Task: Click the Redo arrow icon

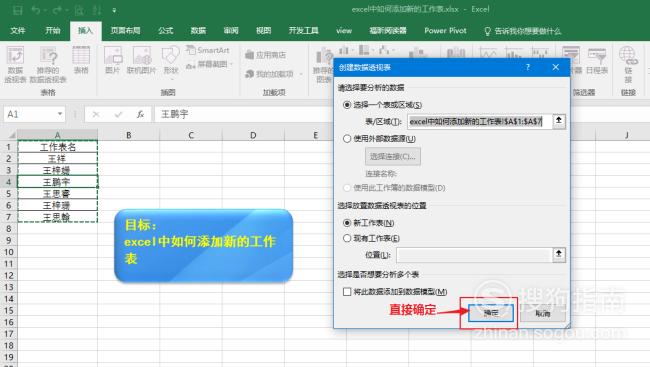Action: (57, 10)
